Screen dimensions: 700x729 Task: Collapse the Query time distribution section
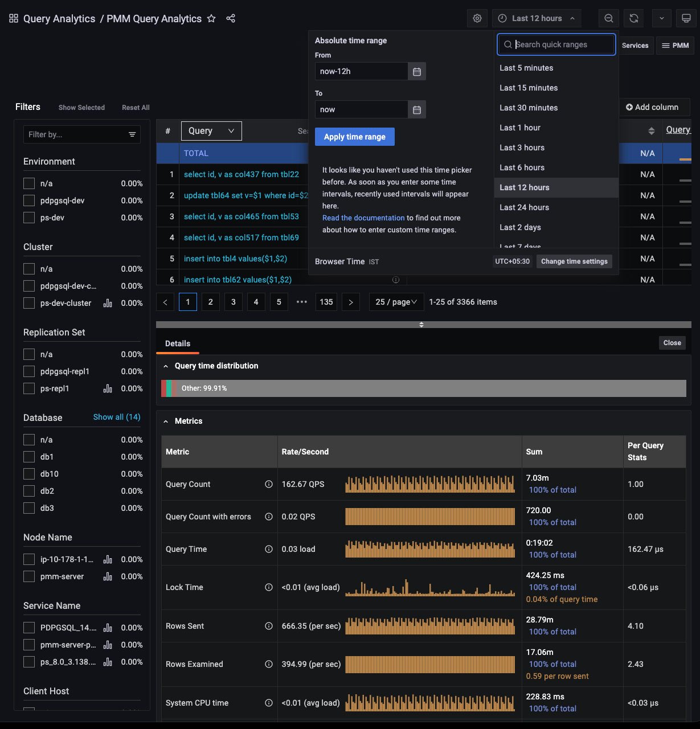coord(166,366)
